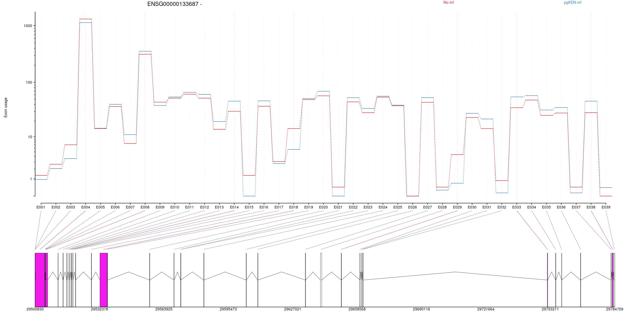Select exon label E022
The height and width of the screenshot is (322, 644).
353,207
